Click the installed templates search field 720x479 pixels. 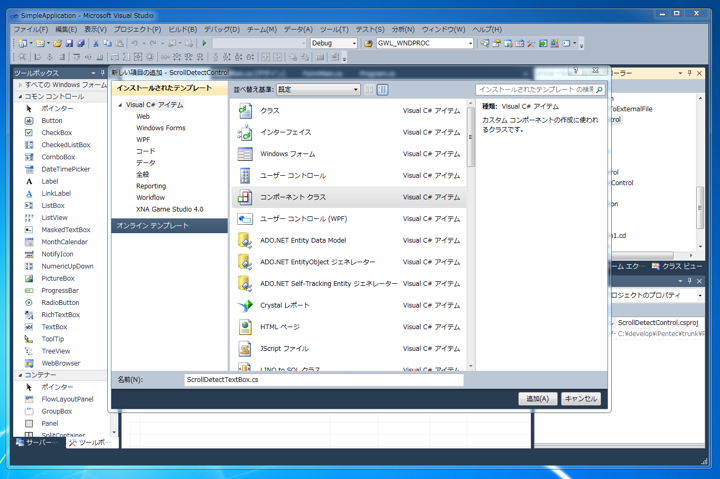[535, 90]
